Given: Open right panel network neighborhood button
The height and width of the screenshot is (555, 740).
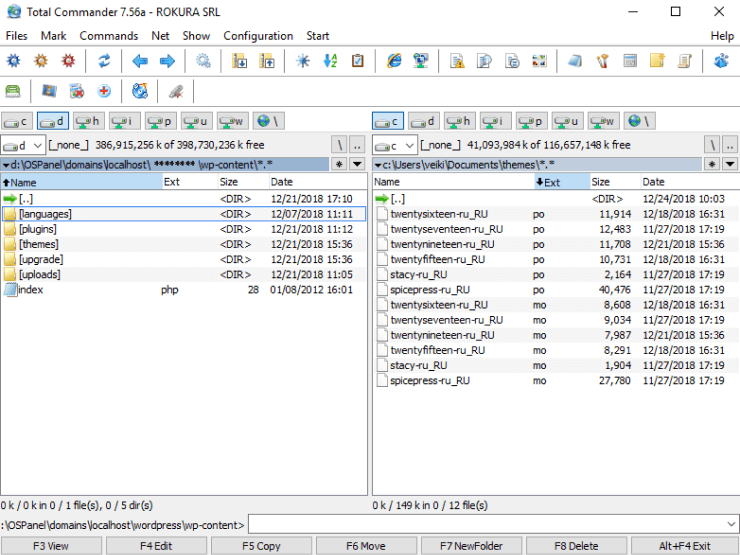Looking at the screenshot, I should 639,121.
